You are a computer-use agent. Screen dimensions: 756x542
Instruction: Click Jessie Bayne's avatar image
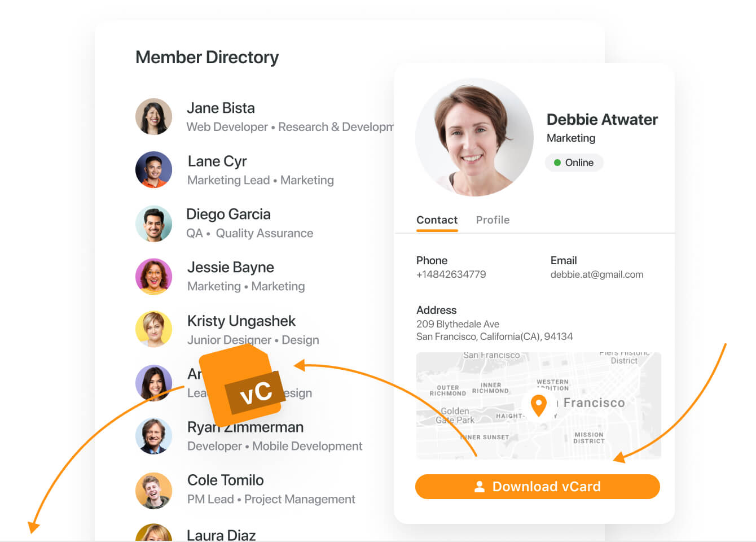click(153, 277)
